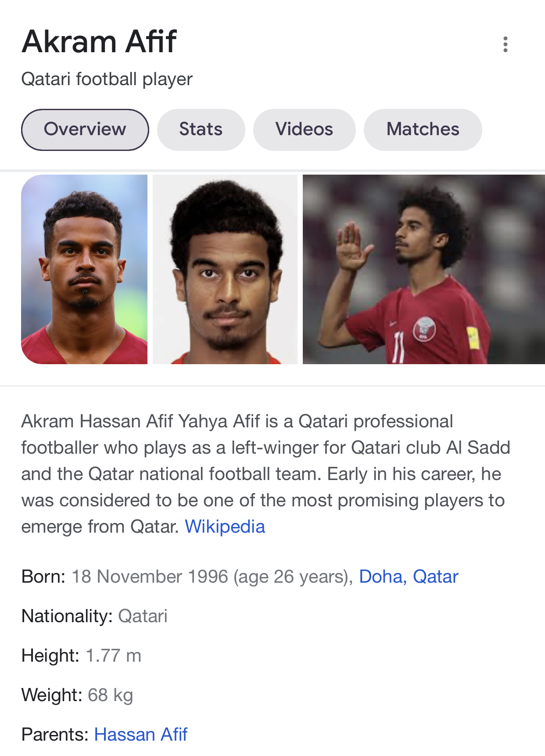Click the Born label
The width and height of the screenshot is (545, 756).
coord(43,577)
